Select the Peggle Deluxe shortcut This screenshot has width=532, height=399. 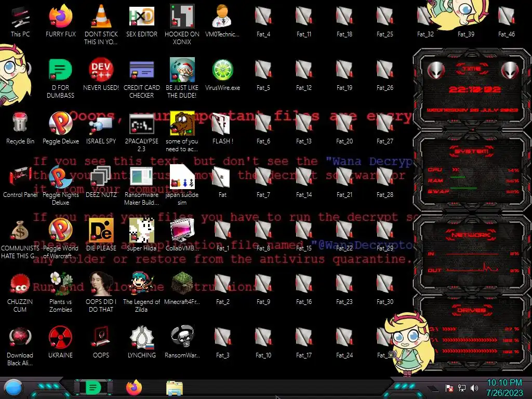tap(61, 128)
